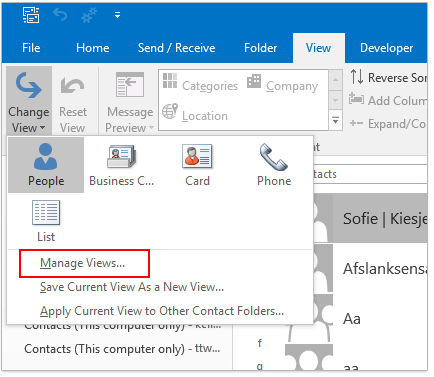
Task: Open the Change View dropdown button
Action: pyautogui.click(x=29, y=101)
